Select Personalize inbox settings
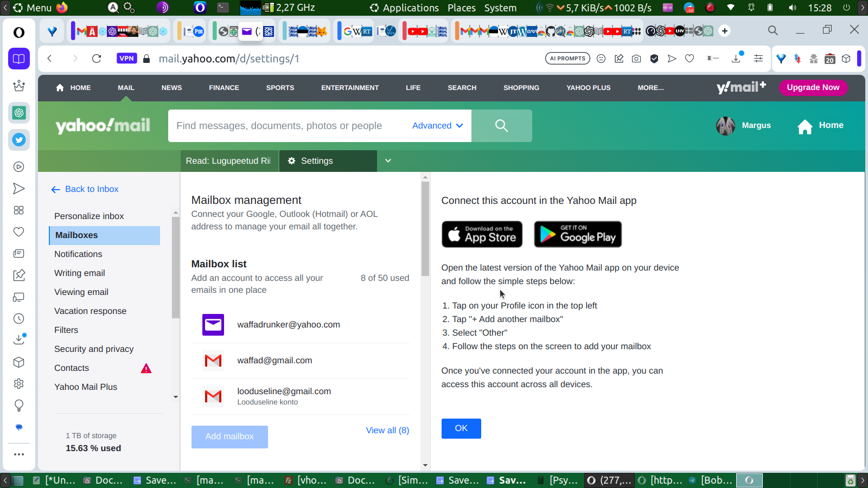The height and width of the screenshot is (488, 868). (x=89, y=216)
